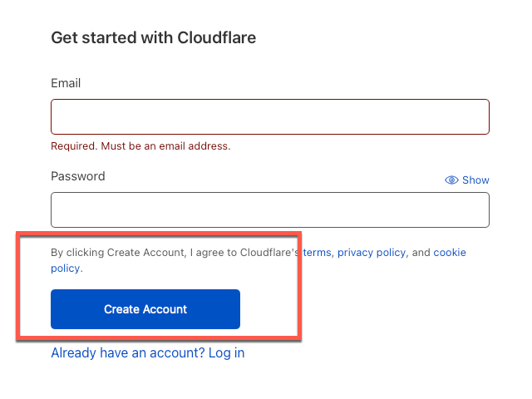Screen dimensions: 532x399
Task: Click the 'By clicking Create Account' agreement text
Action: (117, 253)
